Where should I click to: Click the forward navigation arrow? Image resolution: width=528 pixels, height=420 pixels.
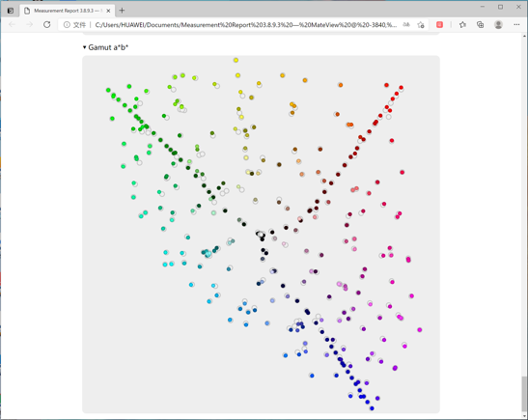pos(30,24)
